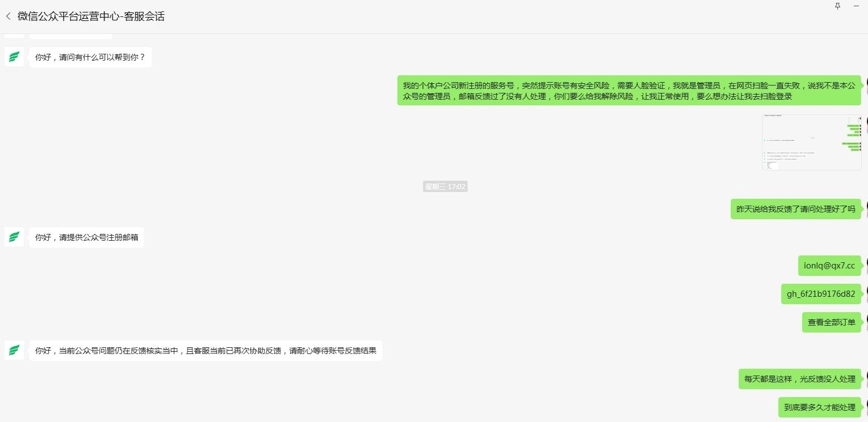Click the timestamp 星期三 17:02
Viewport: 868px width, 422px height.
(x=445, y=186)
